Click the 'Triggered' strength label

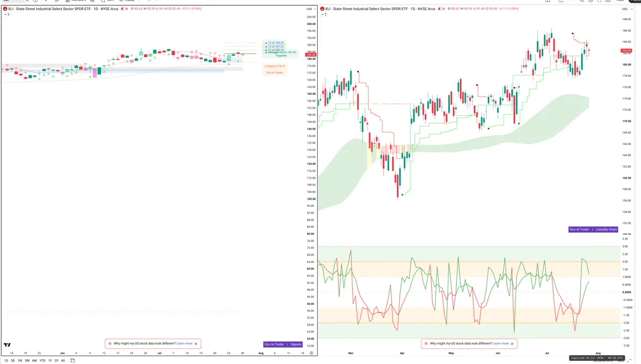[280, 56]
